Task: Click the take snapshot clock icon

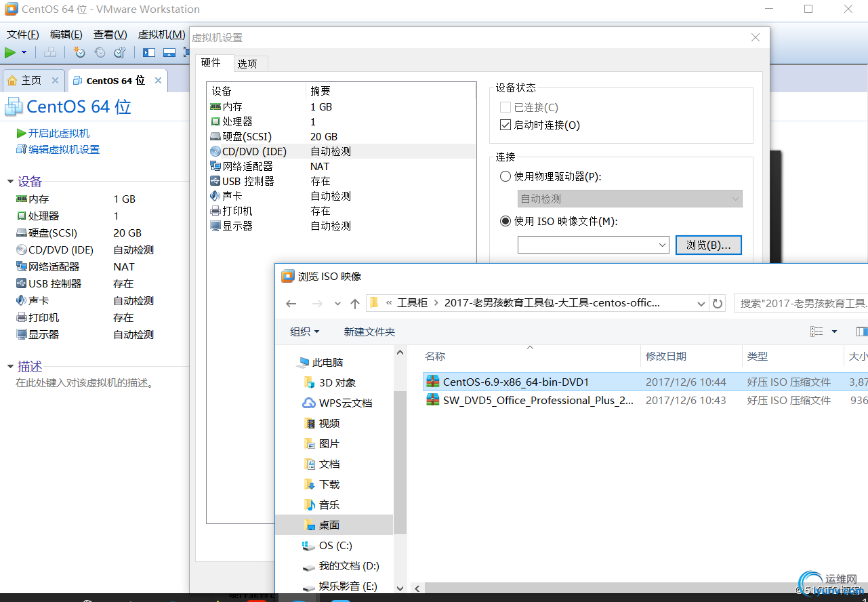Action: click(79, 52)
